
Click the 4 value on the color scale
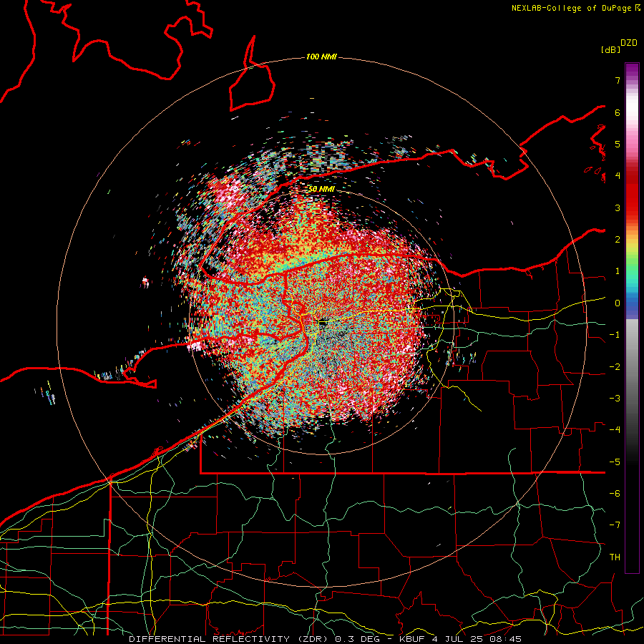[x=618, y=176]
